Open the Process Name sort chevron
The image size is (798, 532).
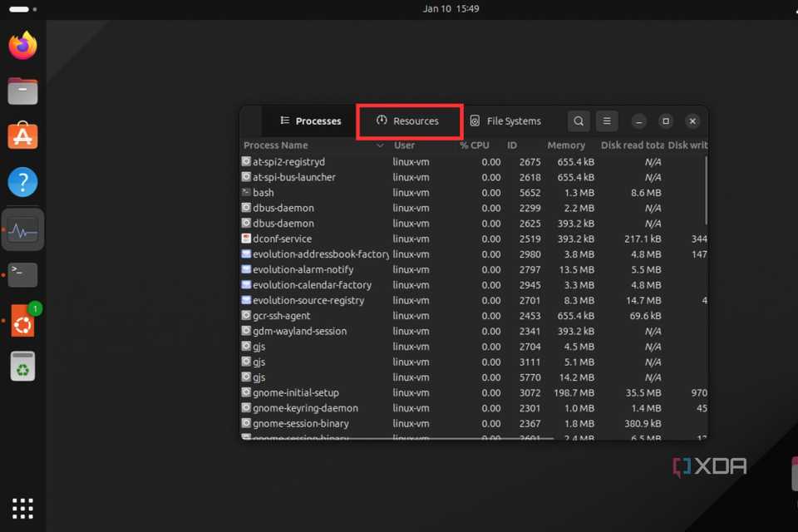tap(381, 145)
